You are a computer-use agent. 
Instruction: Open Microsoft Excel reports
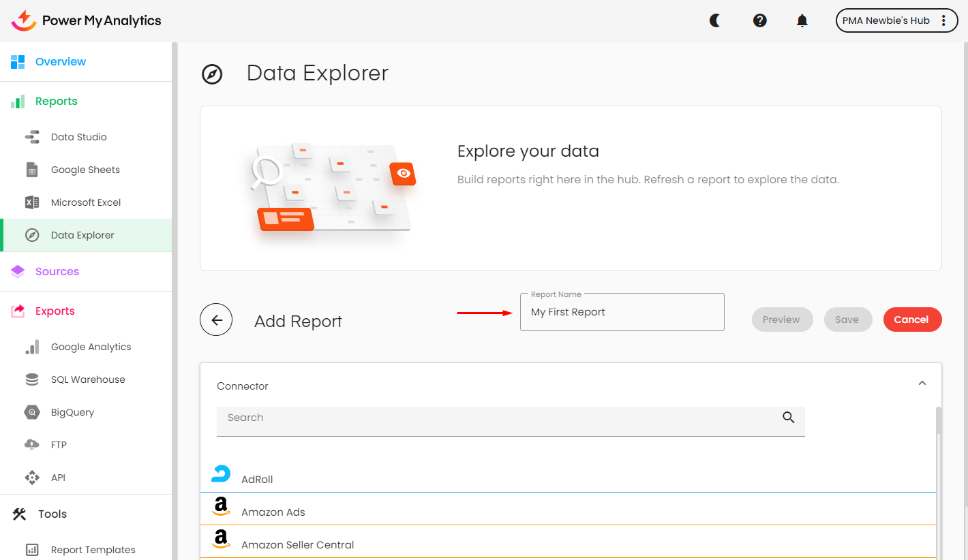point(86,202)
